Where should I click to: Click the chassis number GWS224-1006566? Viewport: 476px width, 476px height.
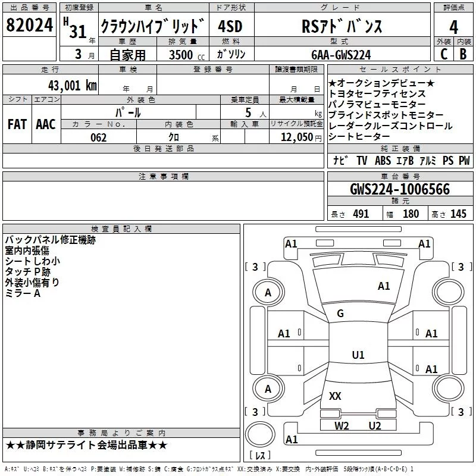coord(399,190)
